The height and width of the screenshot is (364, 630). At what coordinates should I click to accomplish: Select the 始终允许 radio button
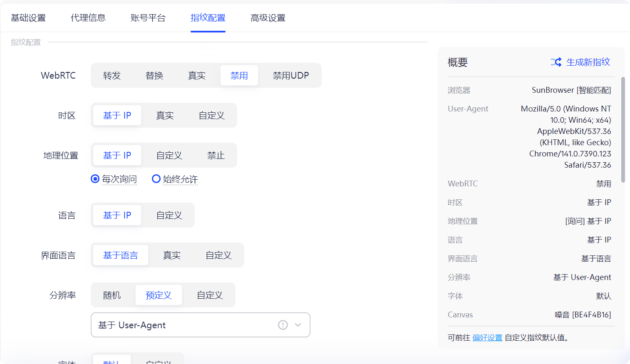(156, 179)
